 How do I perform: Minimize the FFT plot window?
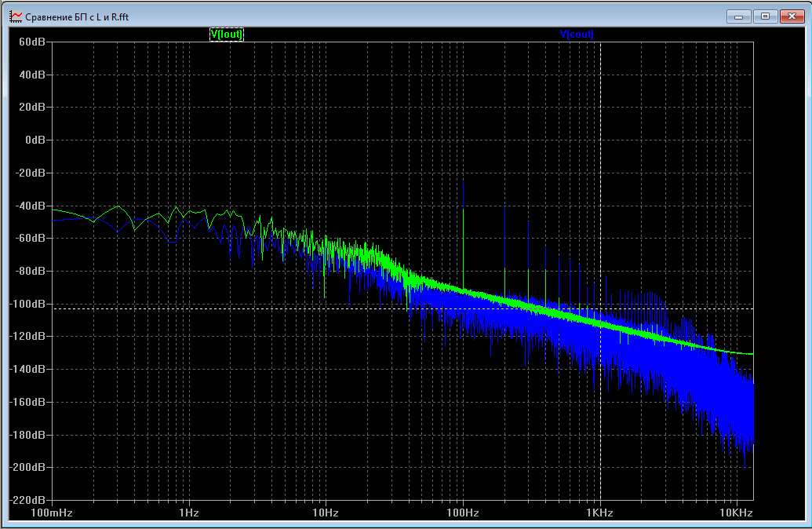coord(739,16)
